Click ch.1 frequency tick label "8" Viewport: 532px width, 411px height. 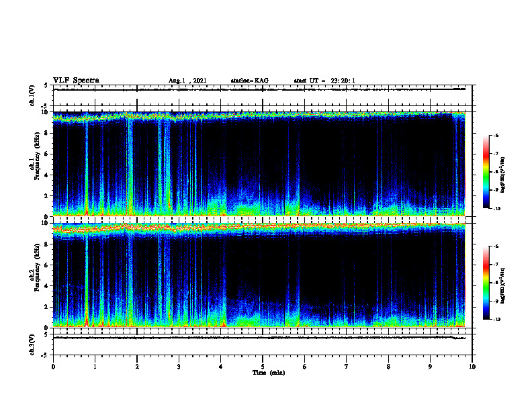tap(47, 133)
